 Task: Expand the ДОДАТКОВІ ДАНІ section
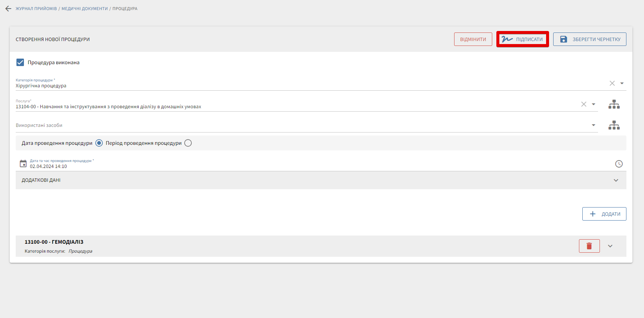click(x=616, y=180)
